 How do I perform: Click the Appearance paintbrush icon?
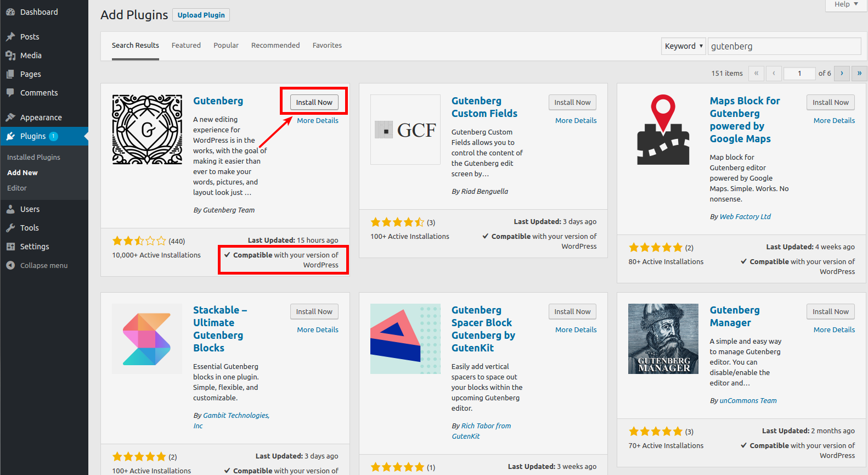click(10, 118)
